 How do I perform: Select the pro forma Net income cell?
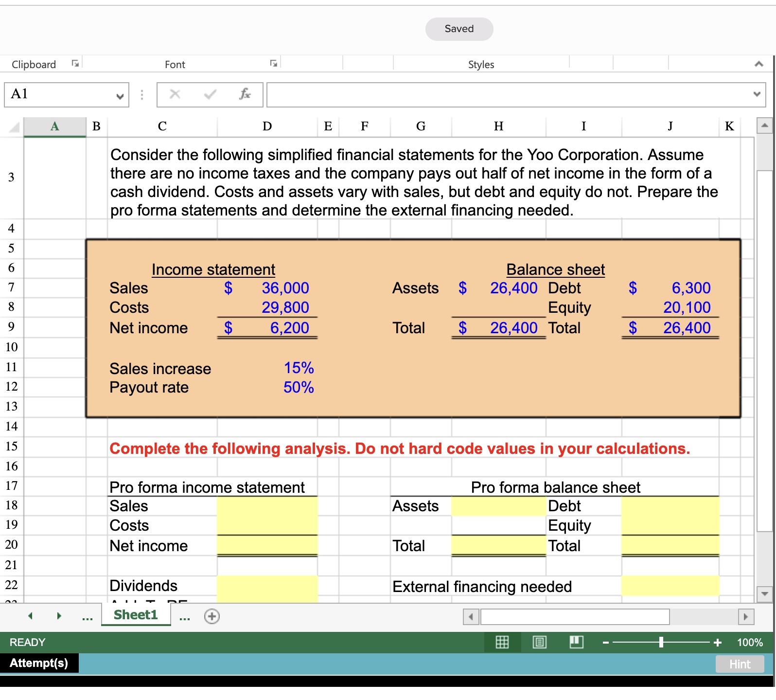[x=267, y=545]
